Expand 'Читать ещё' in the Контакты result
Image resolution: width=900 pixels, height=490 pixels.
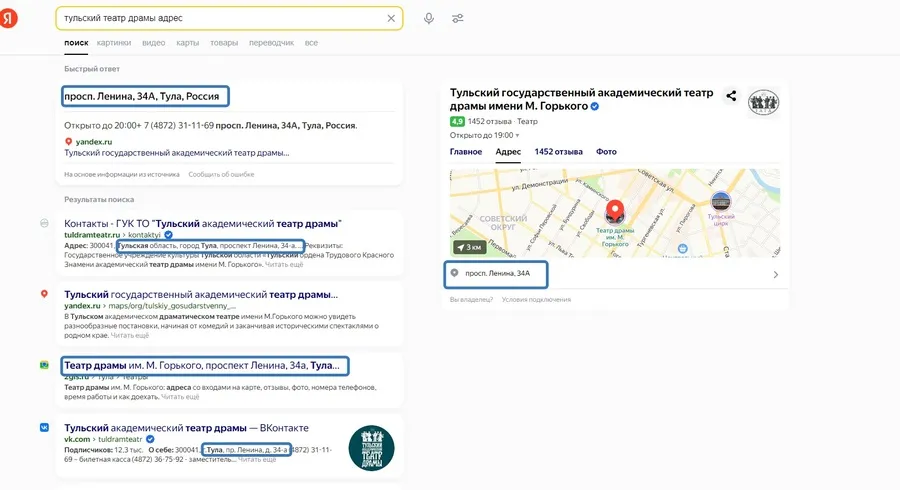[x=284, y=265]
